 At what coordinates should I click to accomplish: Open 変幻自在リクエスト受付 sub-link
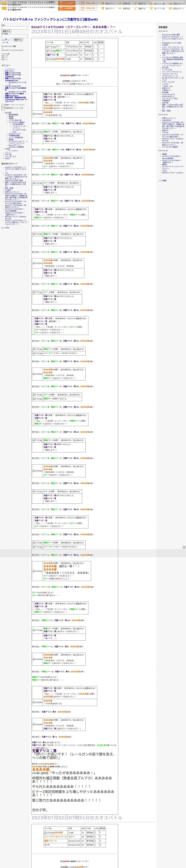[x=17, y=92]
